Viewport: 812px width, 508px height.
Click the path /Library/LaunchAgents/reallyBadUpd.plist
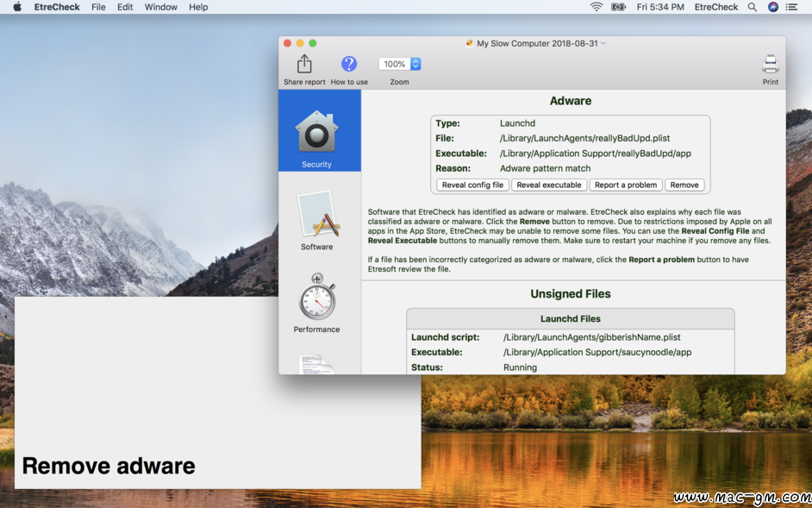[585, 138]
